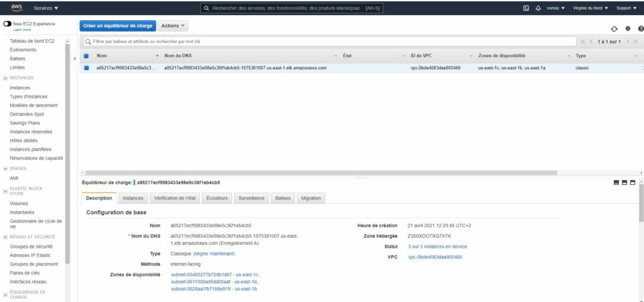Open AWS CloudShell from the top bar
The width and height of the screenshot is (644, 302).
coord(526,8)
